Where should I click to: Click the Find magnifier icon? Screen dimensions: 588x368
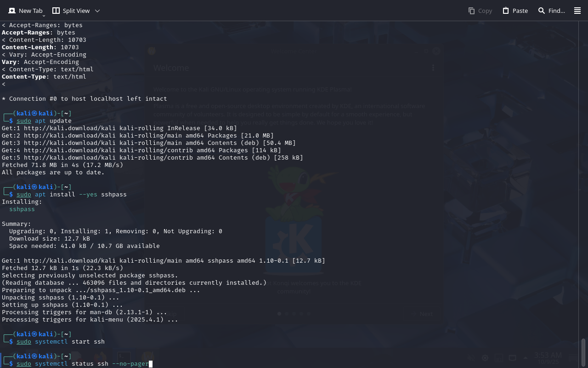tap(542, 11)
